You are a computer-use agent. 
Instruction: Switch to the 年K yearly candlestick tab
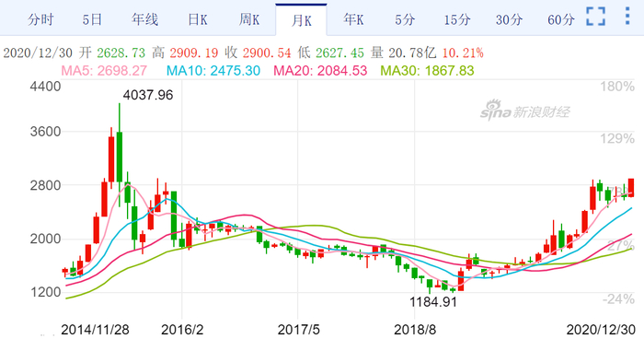(x=353, y=19)
